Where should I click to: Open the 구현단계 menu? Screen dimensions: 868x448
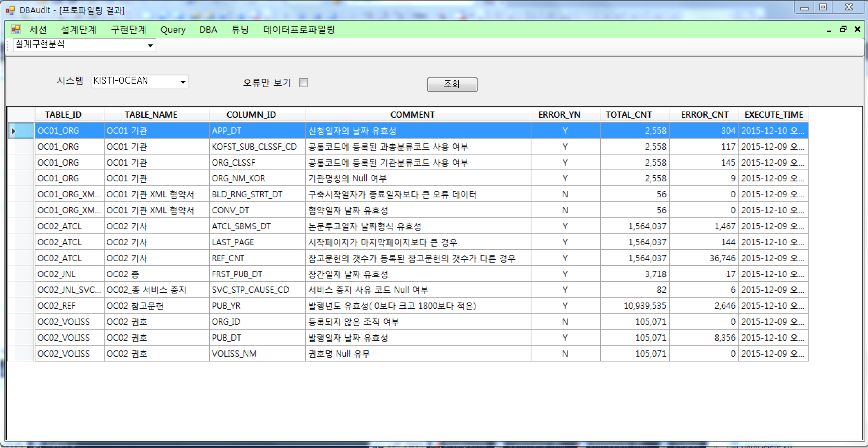point(128,30)
